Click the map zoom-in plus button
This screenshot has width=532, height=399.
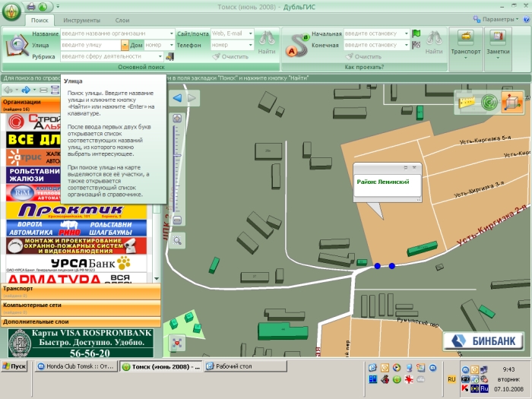click(x=177, y=119)
